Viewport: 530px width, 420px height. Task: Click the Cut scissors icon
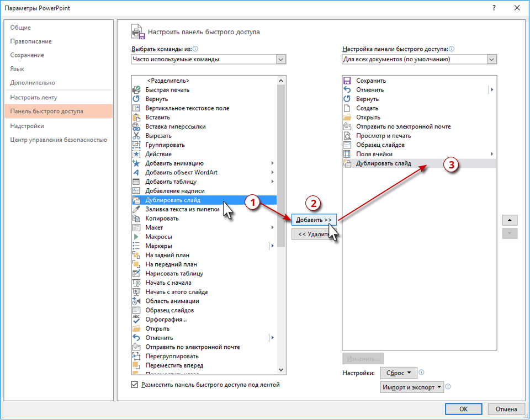[136, 136]
